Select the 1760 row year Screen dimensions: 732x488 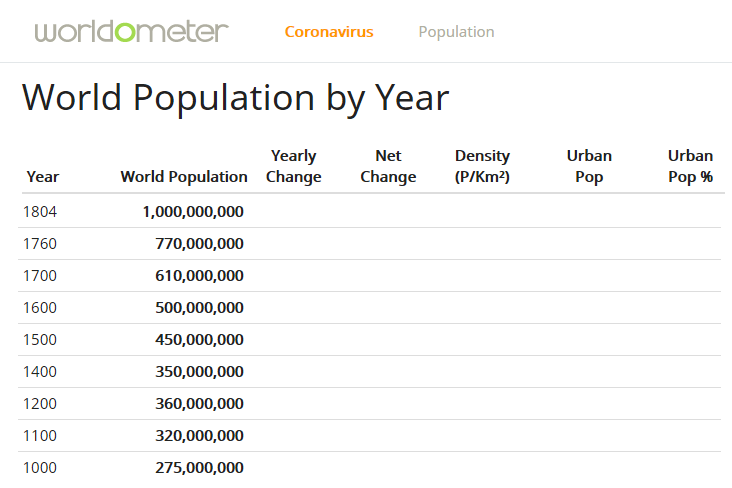click(40, 243)
